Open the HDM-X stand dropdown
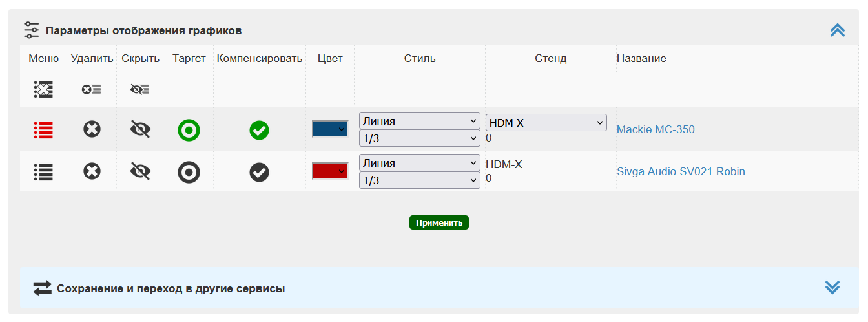 point(546,122)
